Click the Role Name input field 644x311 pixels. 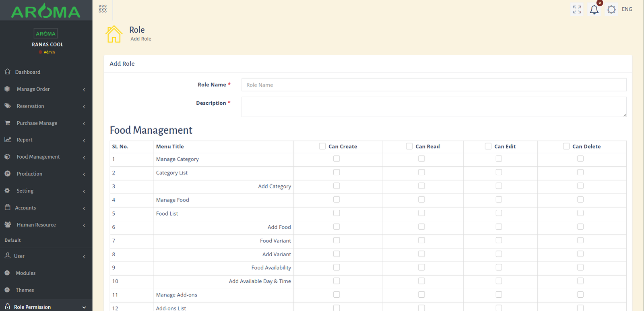pos(433,85)
